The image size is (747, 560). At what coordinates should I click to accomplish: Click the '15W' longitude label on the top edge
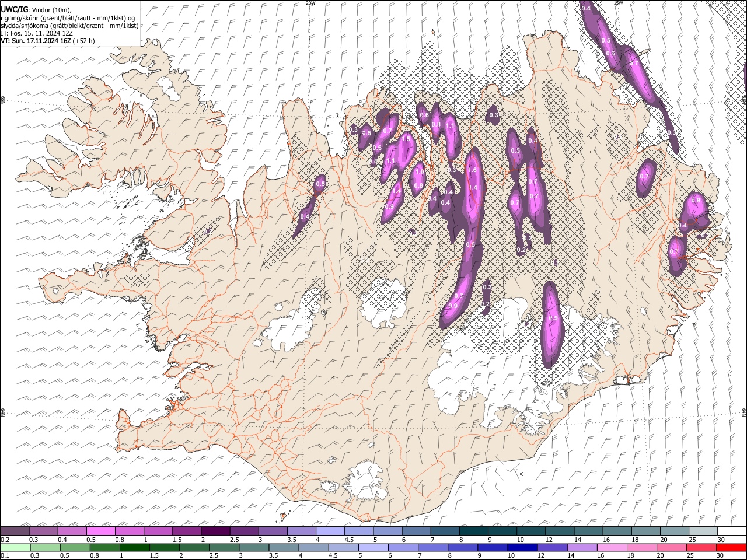point(618,3)
